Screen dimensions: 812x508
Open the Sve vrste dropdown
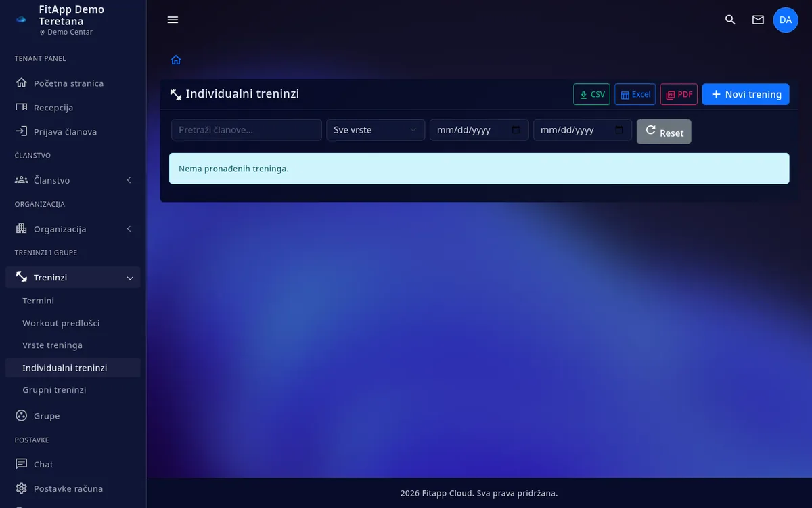pos(376,130)
